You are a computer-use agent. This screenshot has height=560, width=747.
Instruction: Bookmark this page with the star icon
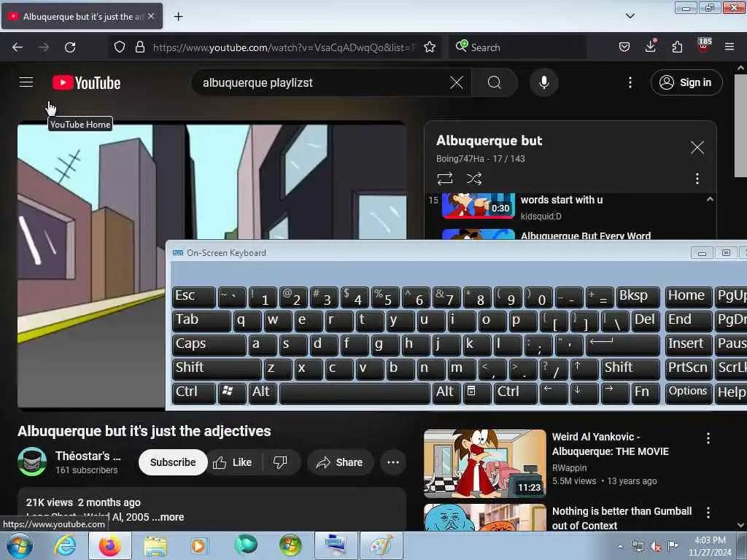coord(429,47)
